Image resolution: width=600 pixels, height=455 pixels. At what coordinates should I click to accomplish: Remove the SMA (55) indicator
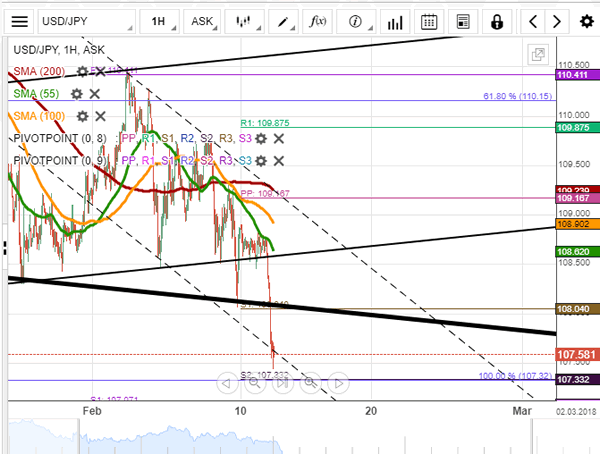click(x=95, y=93)
